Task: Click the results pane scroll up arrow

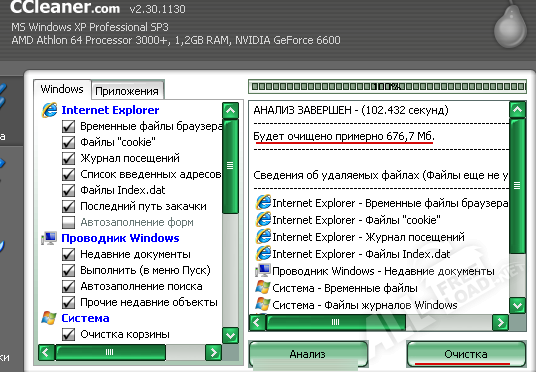Action: click(517, 110)
